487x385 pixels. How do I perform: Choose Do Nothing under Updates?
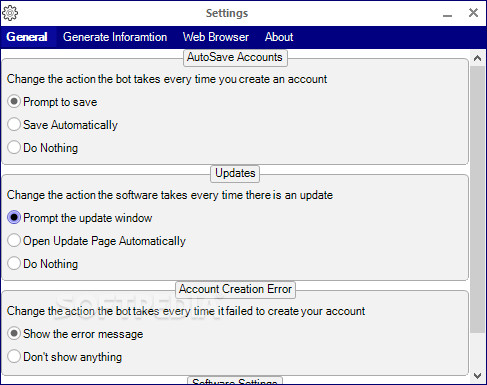click(43, 264)
